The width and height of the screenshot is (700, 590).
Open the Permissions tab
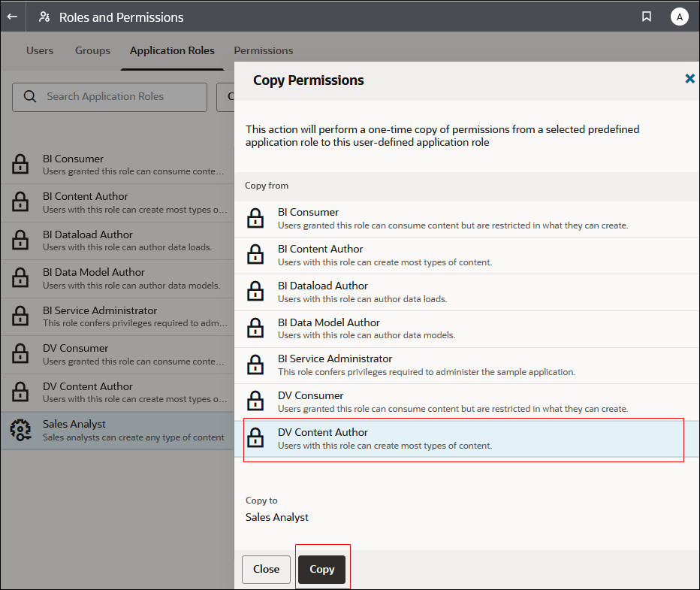(264, 50)
